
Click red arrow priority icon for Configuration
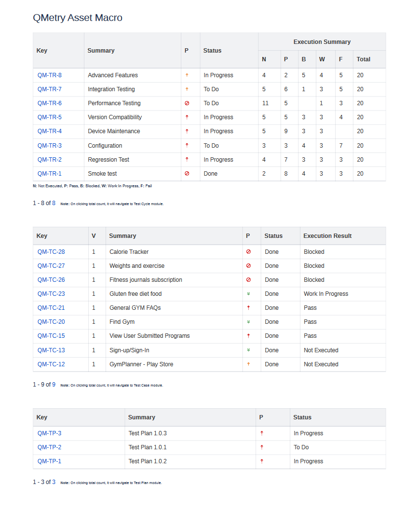[x=187, y=145]
